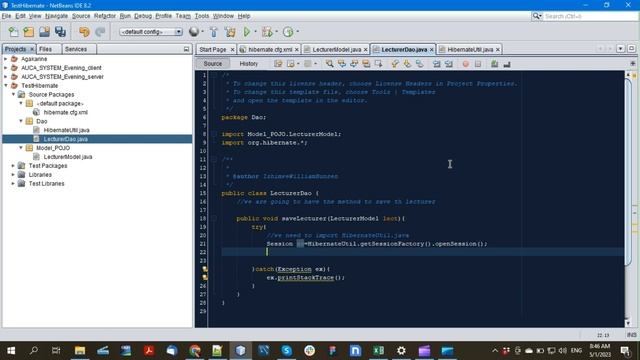Click the Profile Project icon
This screenshot has width=640, height=360.
pyautogui.click(x=288, y=32)
